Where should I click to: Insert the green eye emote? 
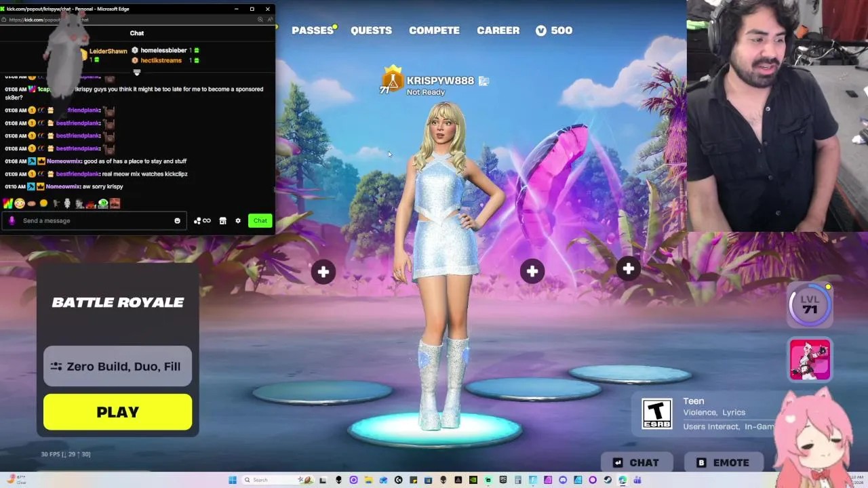(103, 203)
